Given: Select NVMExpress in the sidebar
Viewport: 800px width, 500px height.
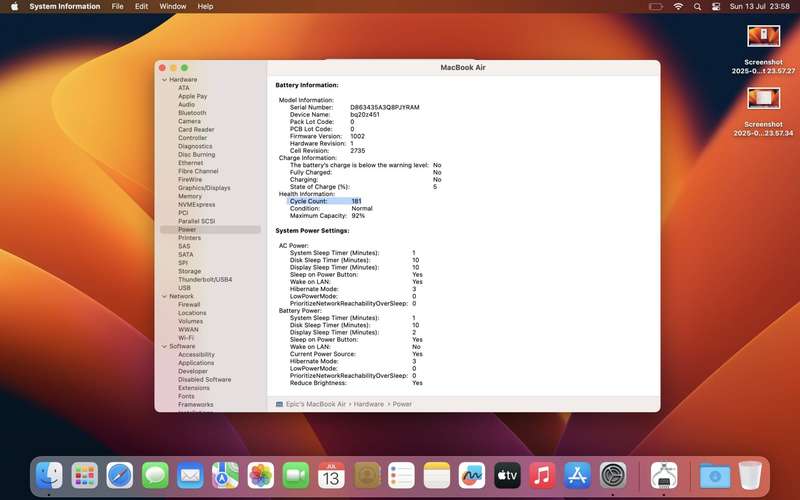Looking at the screenshot, I should coord(196,205).
